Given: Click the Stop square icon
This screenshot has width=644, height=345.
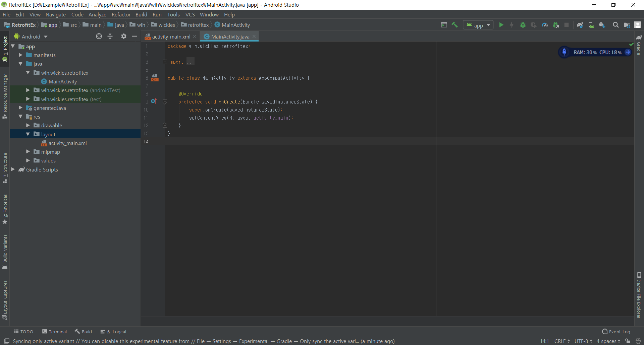Looking at the screenshot, I should click(567, 25).
